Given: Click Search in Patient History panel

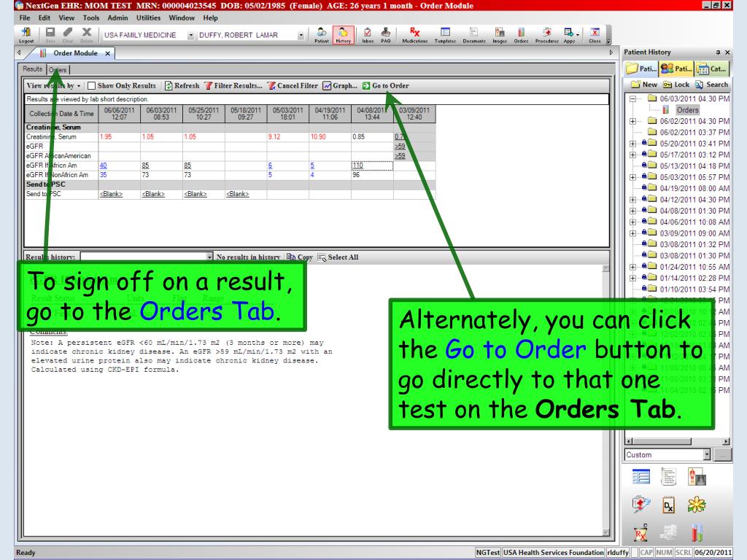Looking at the screenshot, I should [711, 85].
